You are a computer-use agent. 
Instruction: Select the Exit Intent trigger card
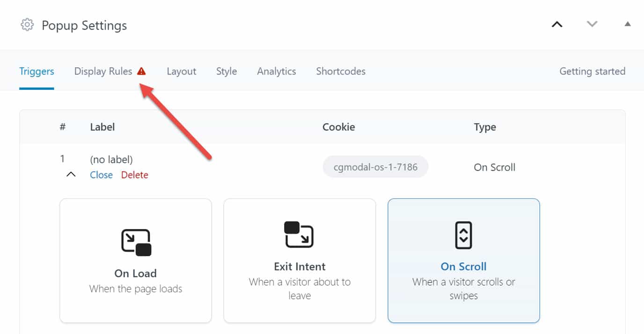(300, 260)
